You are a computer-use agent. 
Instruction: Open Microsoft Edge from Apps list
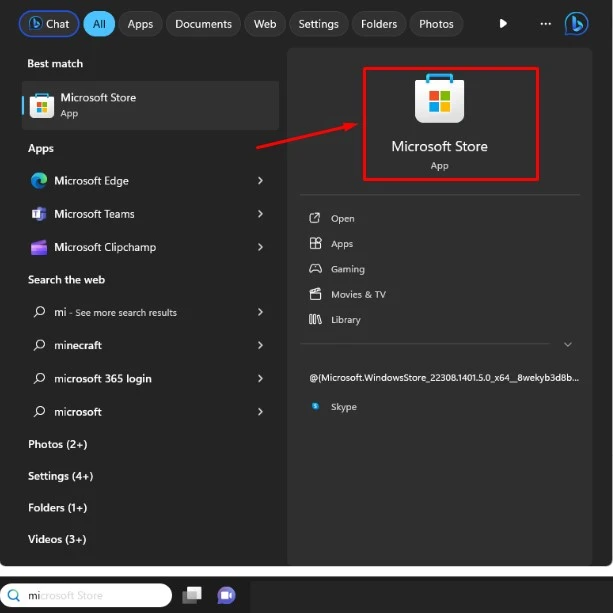pos(91,181)
